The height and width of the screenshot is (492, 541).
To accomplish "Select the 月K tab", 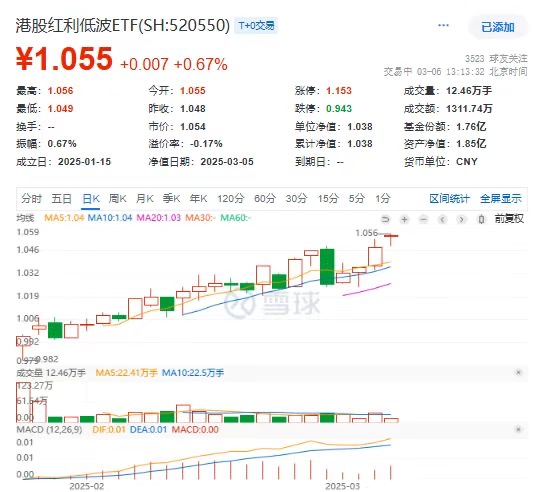I will pos(144,199).
